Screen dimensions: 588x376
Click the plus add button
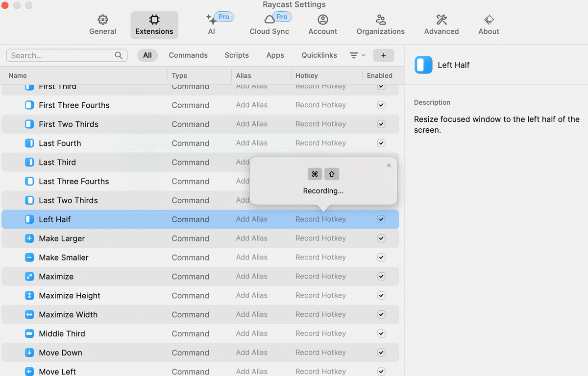(x=384, y=55)
